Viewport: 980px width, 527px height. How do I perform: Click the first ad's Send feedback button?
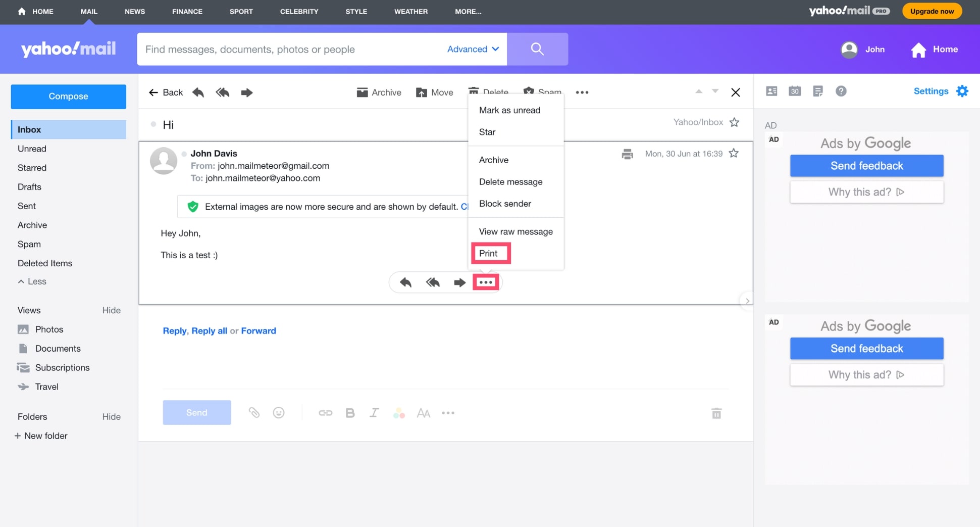[866, 166]
